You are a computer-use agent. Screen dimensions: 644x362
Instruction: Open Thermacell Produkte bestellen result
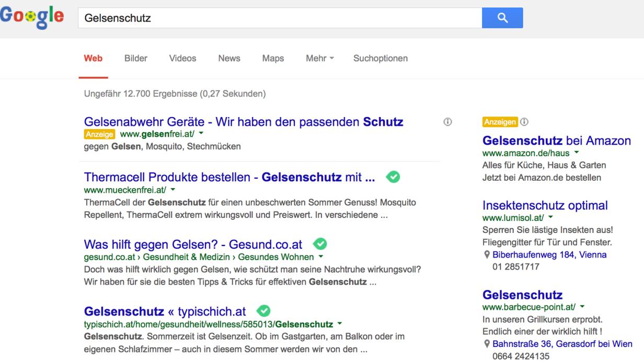229,178
